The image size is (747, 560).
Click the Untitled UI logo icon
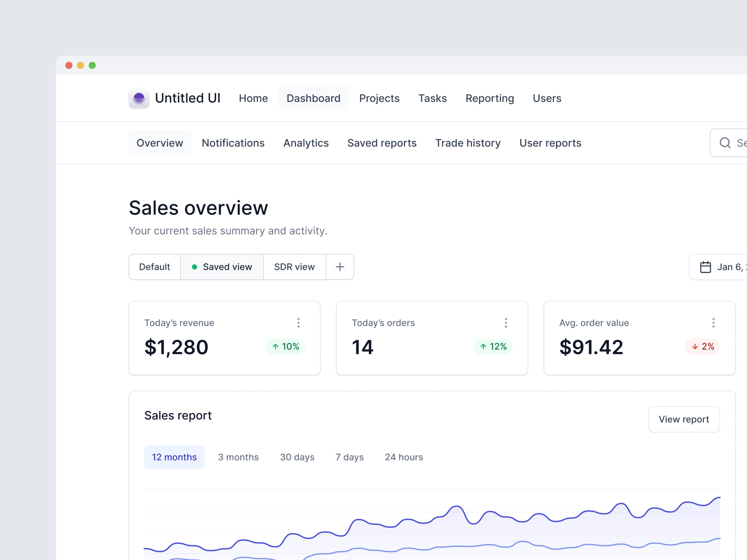pyautogui.click(x=139, y=98)
